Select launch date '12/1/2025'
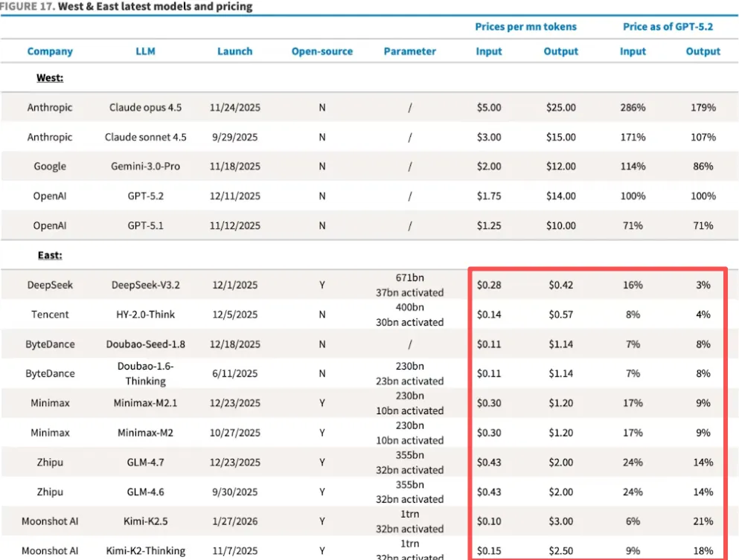The image size is (739, 560). point(234,285)
